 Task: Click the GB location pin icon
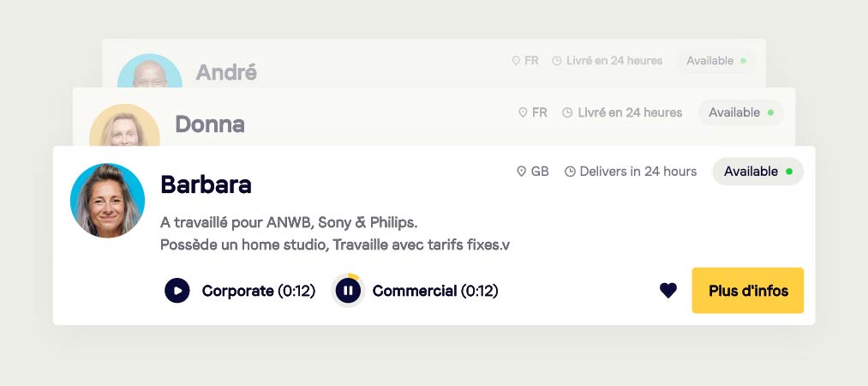[x=521, y=172]
